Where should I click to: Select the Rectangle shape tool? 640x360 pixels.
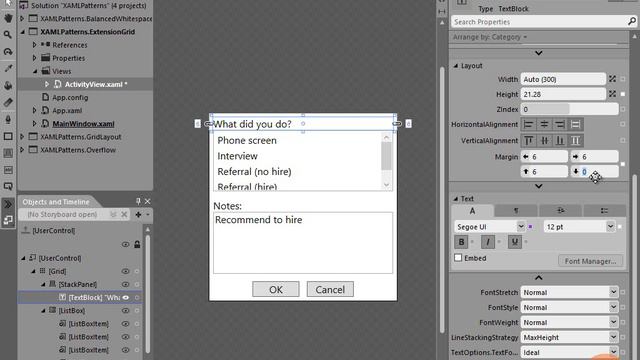click(x=8, y=136)
